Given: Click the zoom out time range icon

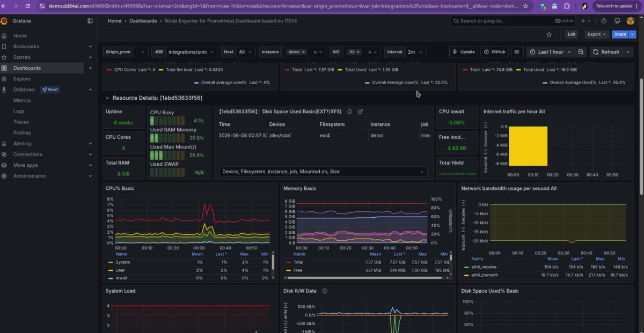Looking at the screenshot, I should 581,52.
